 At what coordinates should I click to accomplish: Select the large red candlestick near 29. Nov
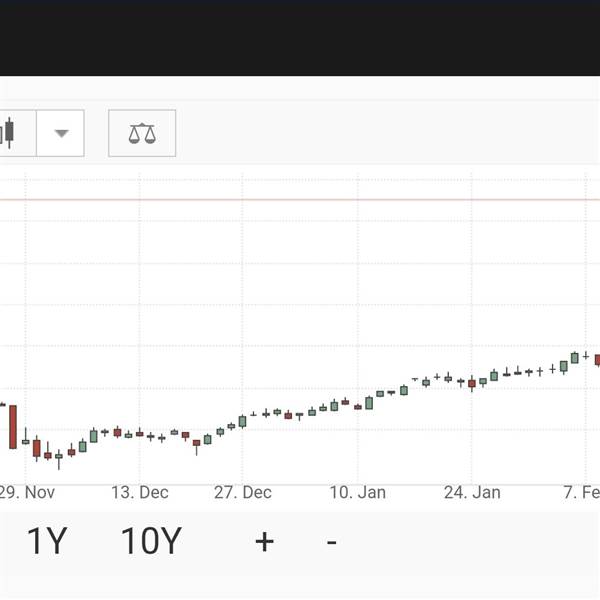click(13, 427)
